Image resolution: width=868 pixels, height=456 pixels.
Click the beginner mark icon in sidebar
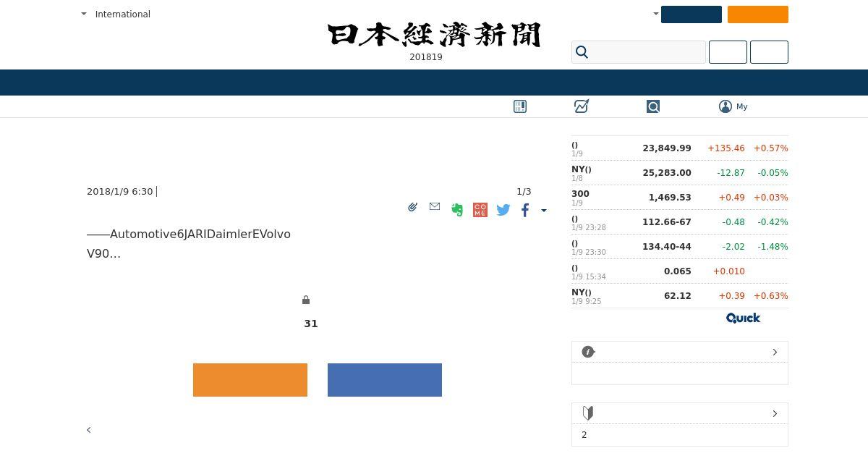588,413
